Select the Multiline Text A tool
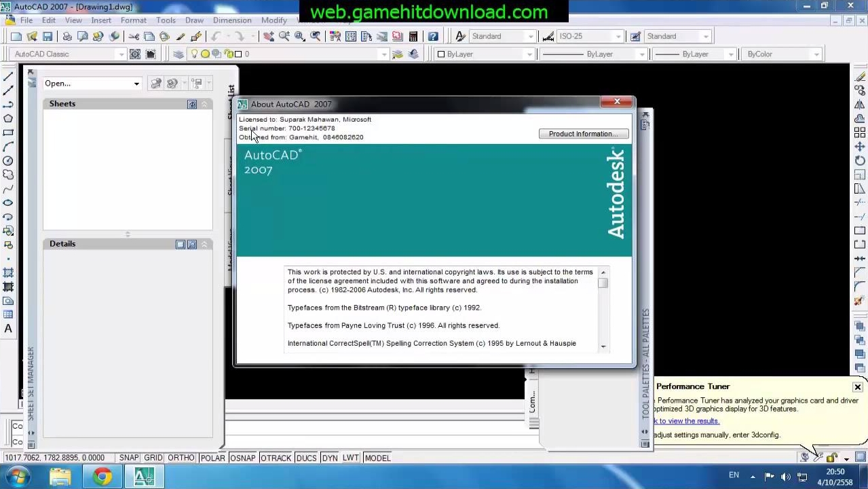 (8, 329)
